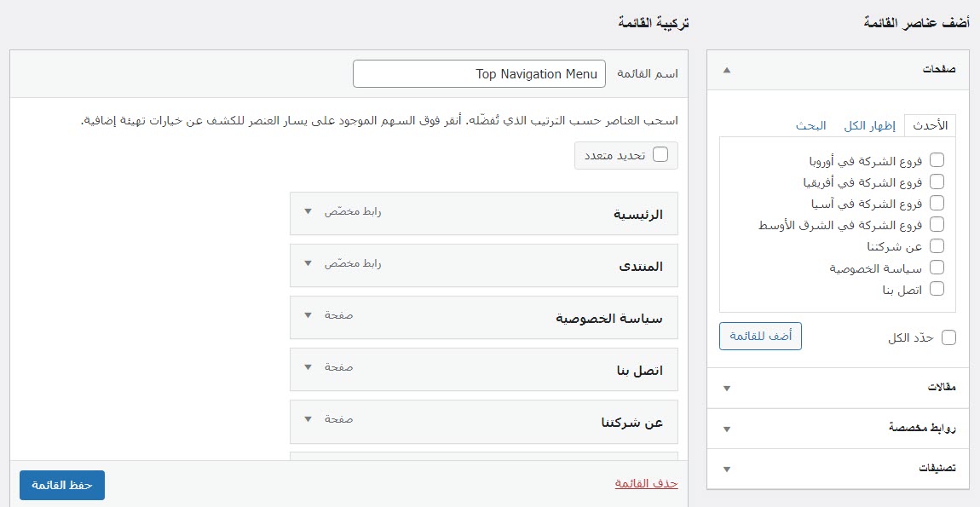Collapse the صفحات panel
This screenshot has width=980, height=507.
[726, 70]
